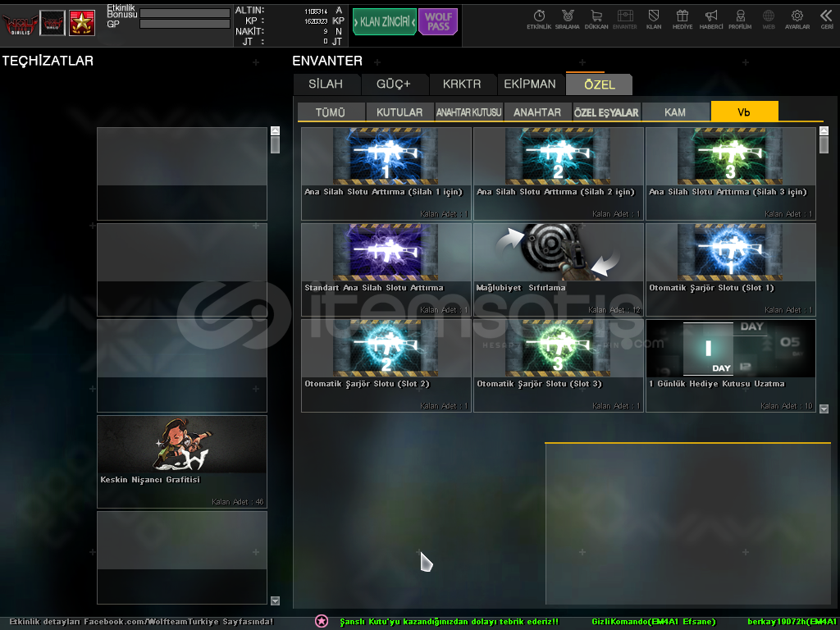The height and width of the screenshot is (630, 840).
Task: Select the Mağlubiyet Sıfırlama item
Action: 558,269
